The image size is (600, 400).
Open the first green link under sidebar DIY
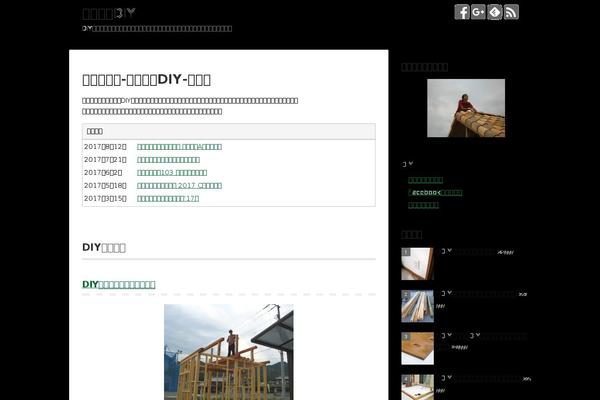[426, 180]
